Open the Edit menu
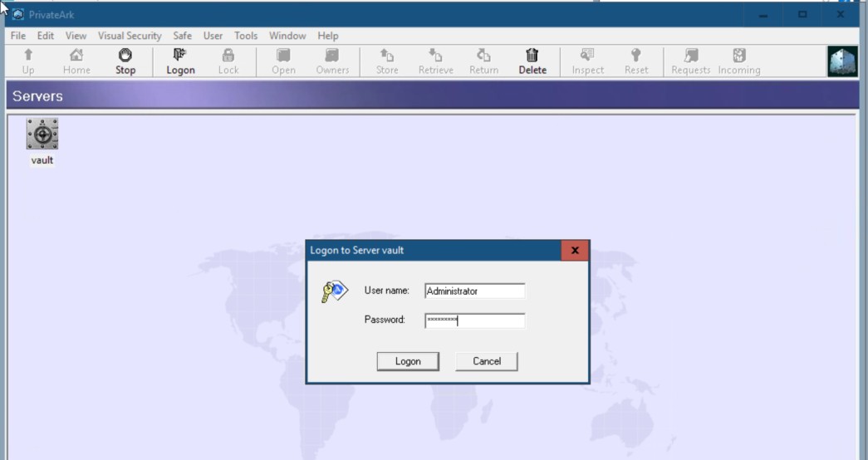The height and width of the screenshot is (460, 868). tap(46, 36)
